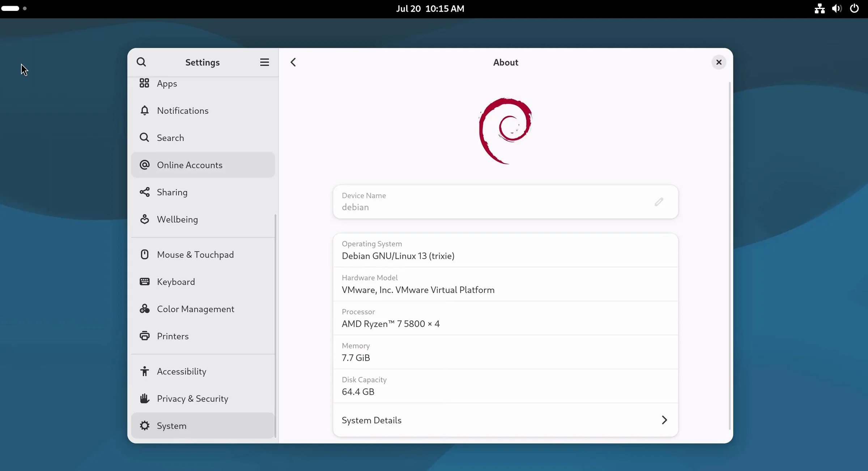Click the Debian logo image
868x471 pixels.
(505, 130)
